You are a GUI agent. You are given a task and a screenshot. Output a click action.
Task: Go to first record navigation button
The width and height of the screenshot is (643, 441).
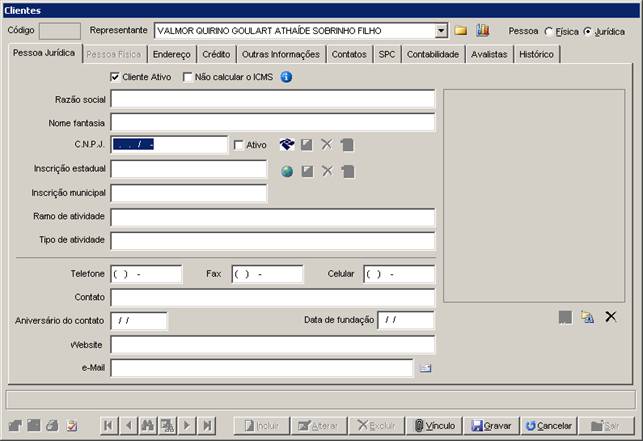coord(109,425)
